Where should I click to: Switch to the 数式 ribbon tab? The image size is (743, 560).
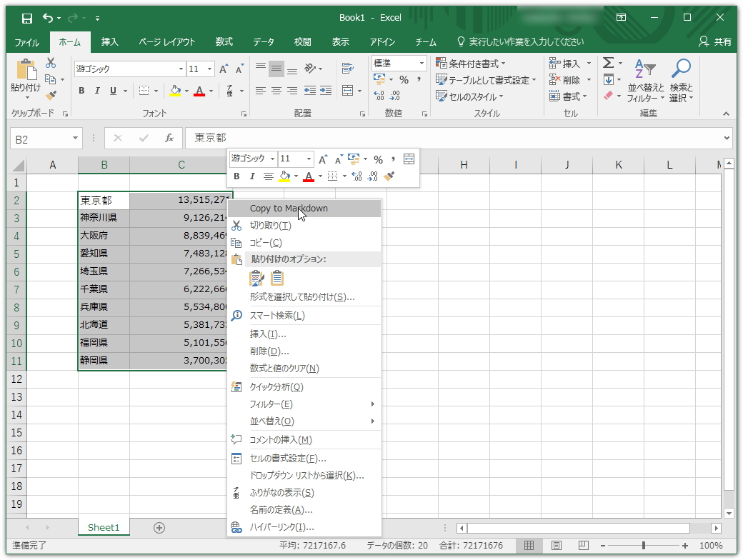tap(224, 42)
